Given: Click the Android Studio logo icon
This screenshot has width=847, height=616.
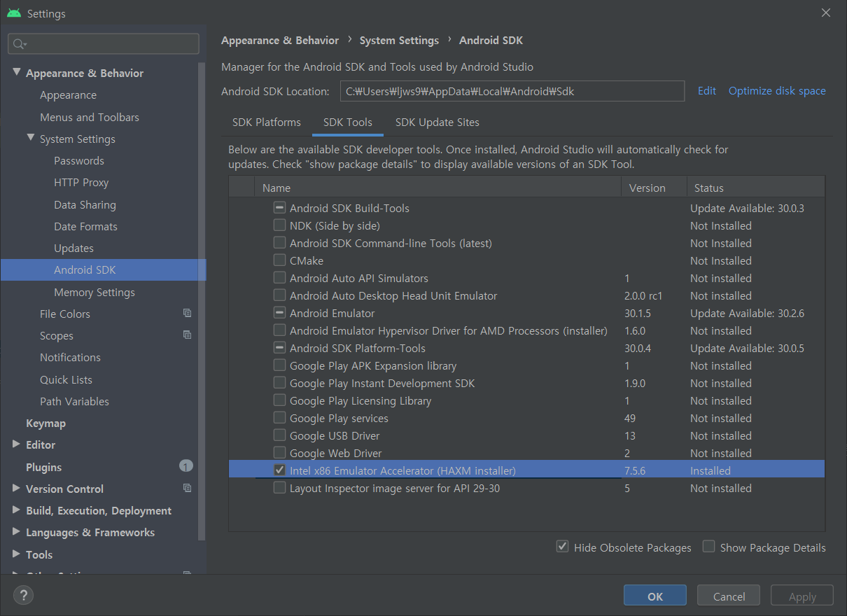Looking at the screenshot, I should (x=13, y=13).
